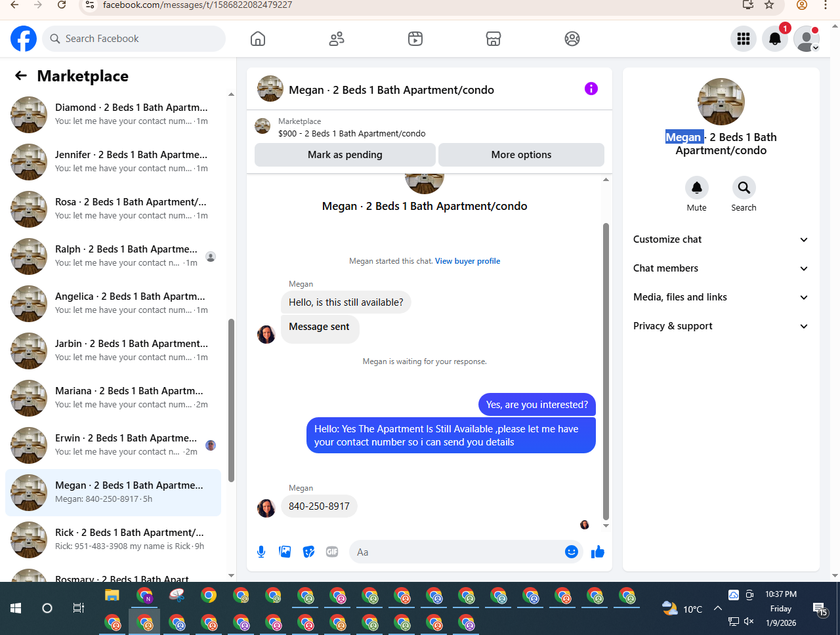Screen dimensions: 840x635
Task: Reload the browser page
Action: [62, 5]
